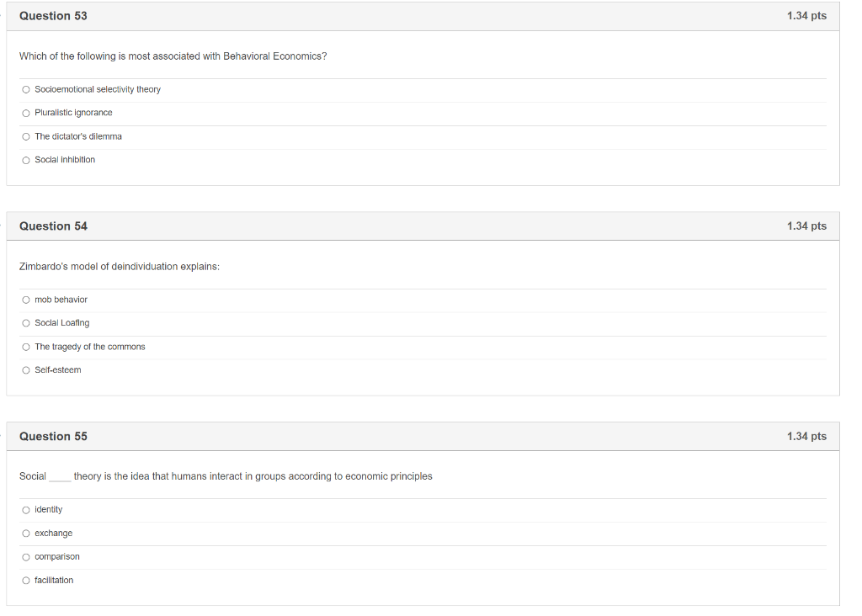Select the identity radio button
Screen dimensions: 862x616
point(26,510)
